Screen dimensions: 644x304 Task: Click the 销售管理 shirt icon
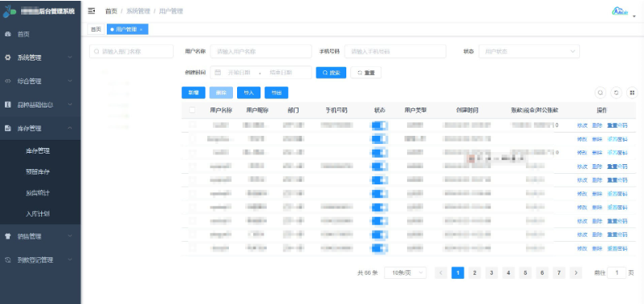click(7, 236)
